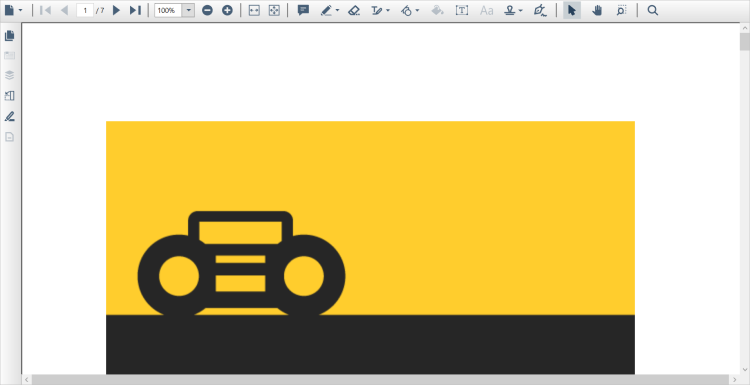Select the eraser tool
Viewport: 750px width, 385px height.
(354, 10)
